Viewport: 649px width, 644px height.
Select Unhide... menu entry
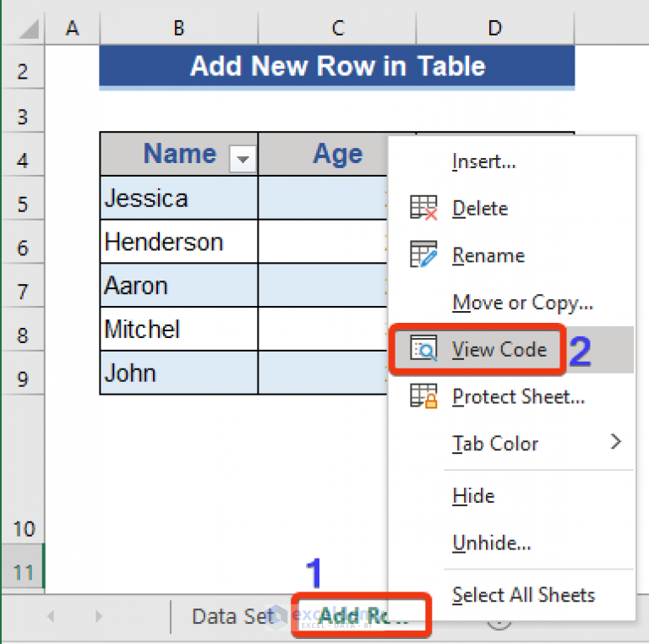pyautogui.click(x=491, y=543)
